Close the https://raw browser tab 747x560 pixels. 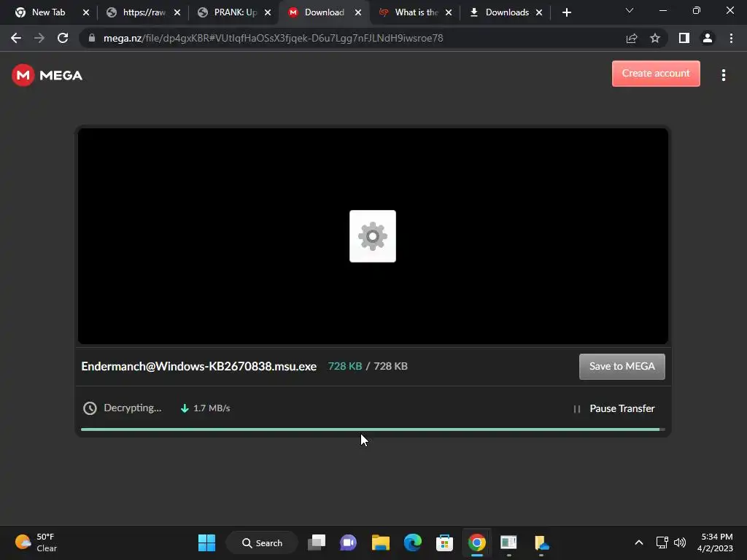(x=177, y=12)
